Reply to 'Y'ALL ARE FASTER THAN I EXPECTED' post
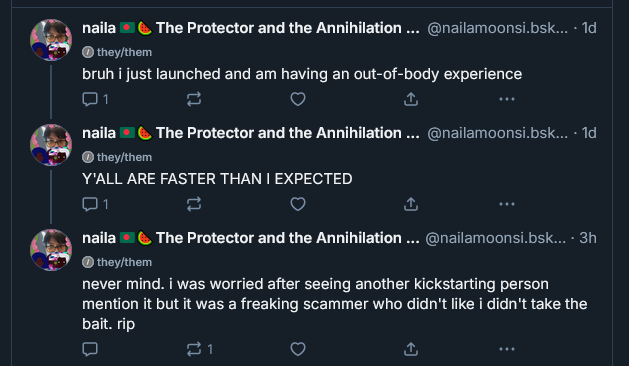This screenshot has height=366, width=629. (95, 204)
